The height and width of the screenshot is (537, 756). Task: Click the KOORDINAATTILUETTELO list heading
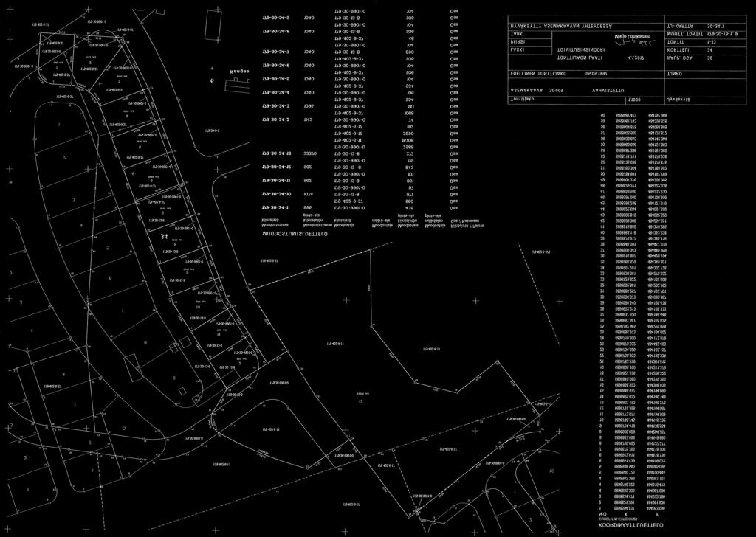[630, 526]
